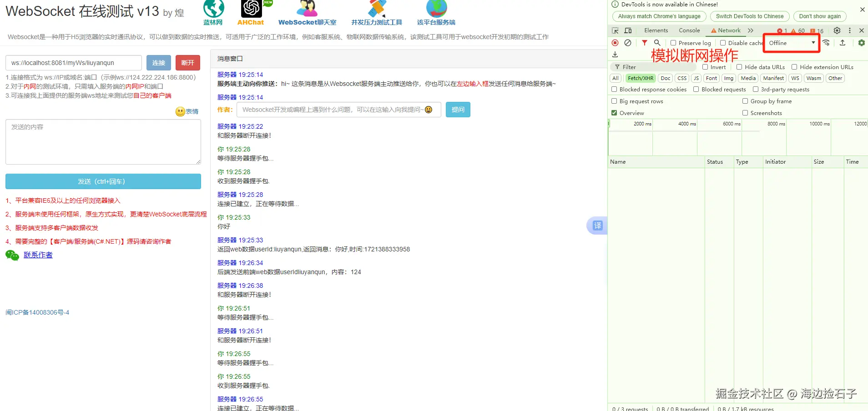Open the WebSocket聊天室 people icon
The width and height of the screenshot is (868, 411).
pos(307,8)
